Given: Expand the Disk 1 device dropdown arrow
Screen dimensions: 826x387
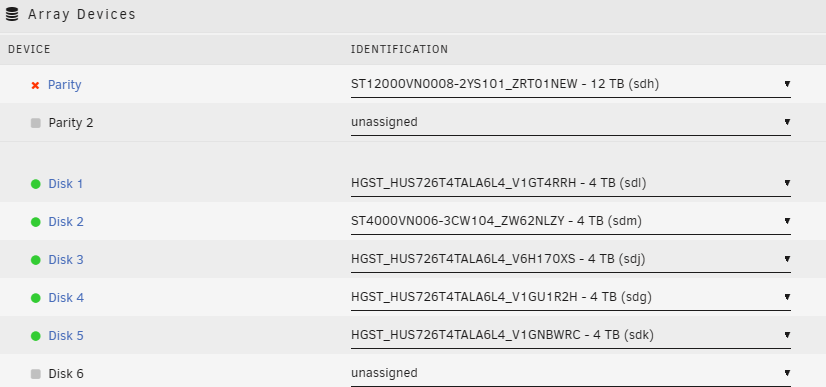Looking at the screenshot, I should (787, 183).
